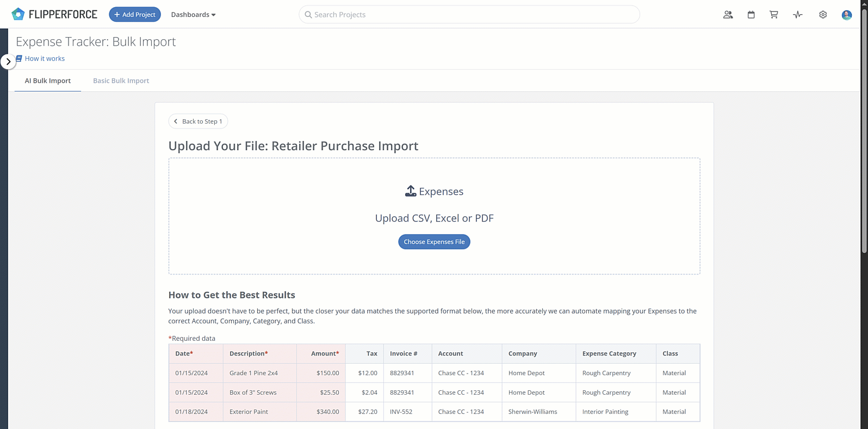868x429 pixels.
Task: Switch to the Basic Bulk Import tab
Action: 121,81
